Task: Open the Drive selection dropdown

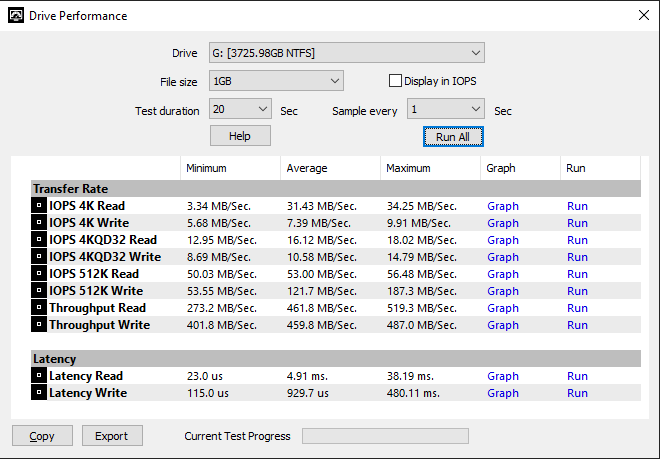Action: (346, 53)
